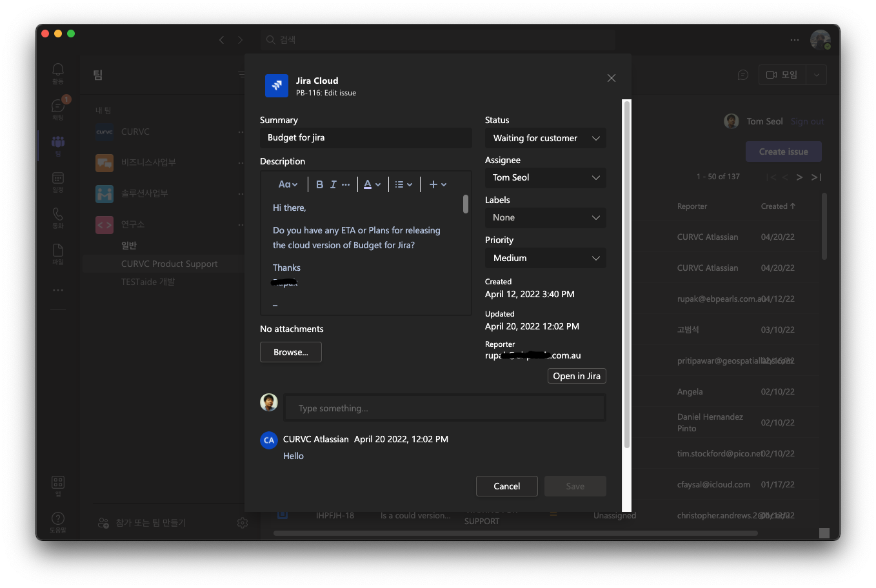Jump to last page of issues list
This screenshot has height=588, width=876.
tap(817, 177)
